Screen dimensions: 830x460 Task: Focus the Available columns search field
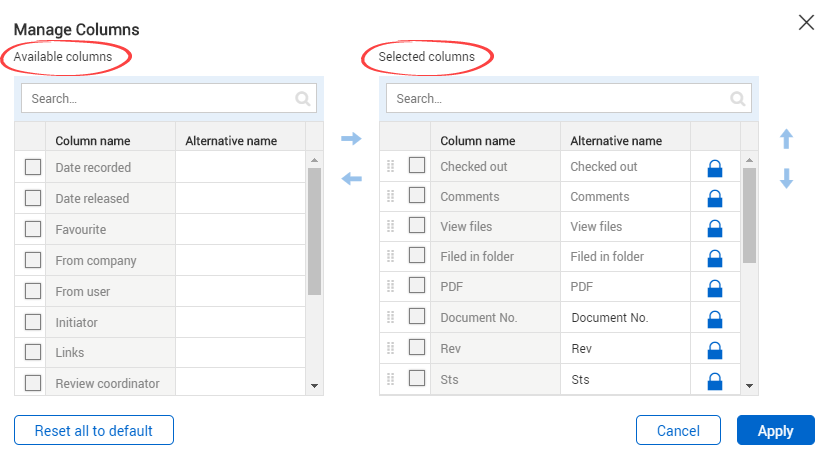pyautogui.click(x=160, y=99)
